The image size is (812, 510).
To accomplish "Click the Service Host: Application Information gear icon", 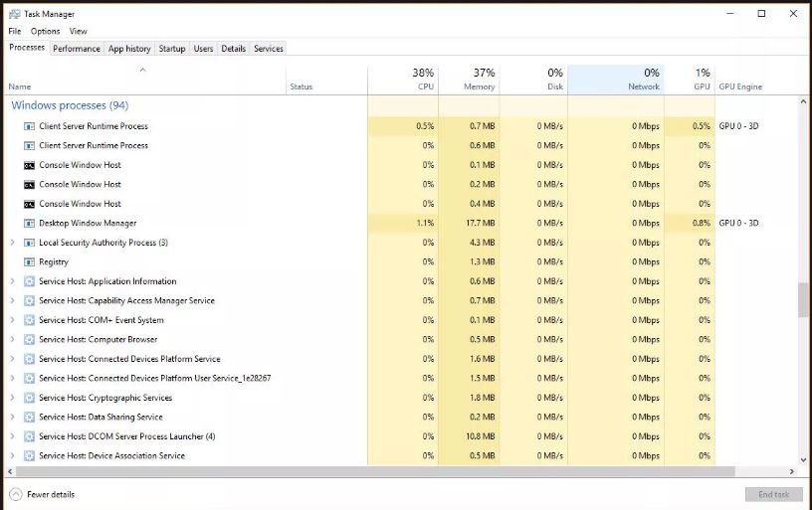I will coord(30,281).
